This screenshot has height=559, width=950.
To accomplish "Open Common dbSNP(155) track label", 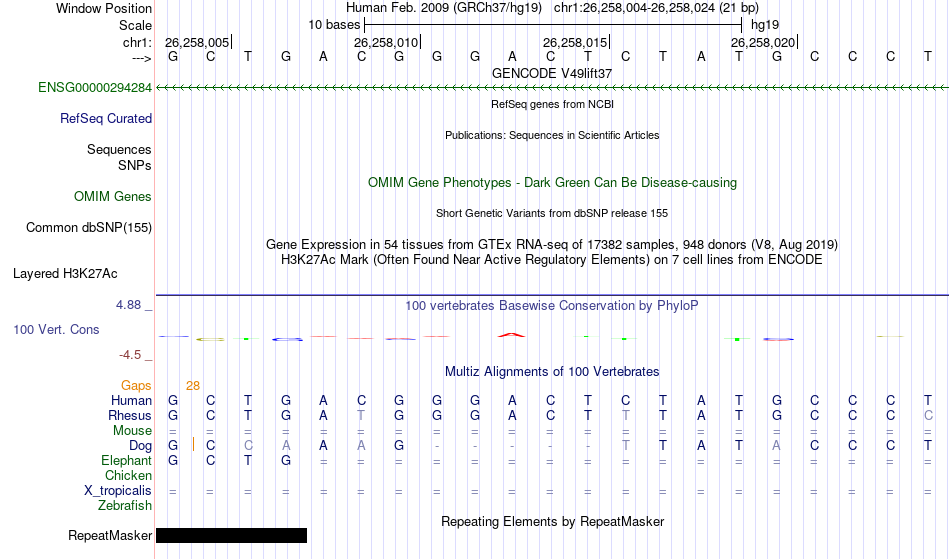I will pyautogui.click(x=88, y=227).
